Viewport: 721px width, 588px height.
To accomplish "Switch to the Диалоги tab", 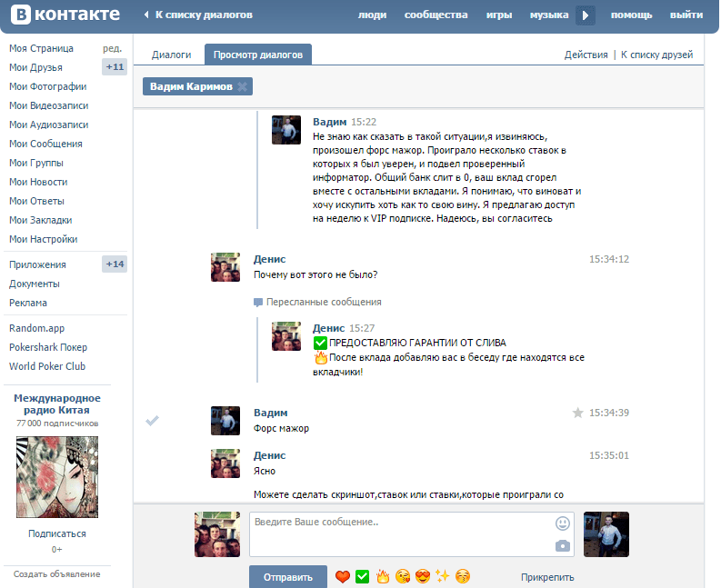I will 171,55.
